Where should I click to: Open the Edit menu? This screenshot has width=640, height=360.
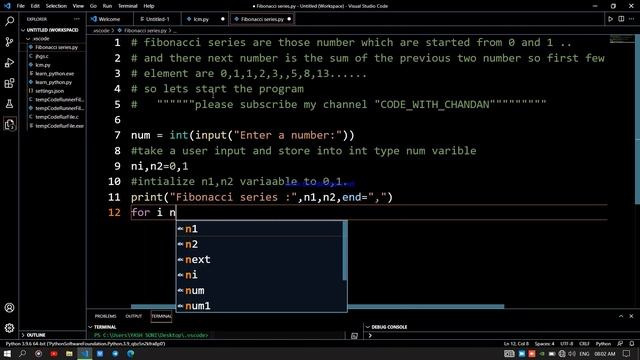tap(35, 6)
